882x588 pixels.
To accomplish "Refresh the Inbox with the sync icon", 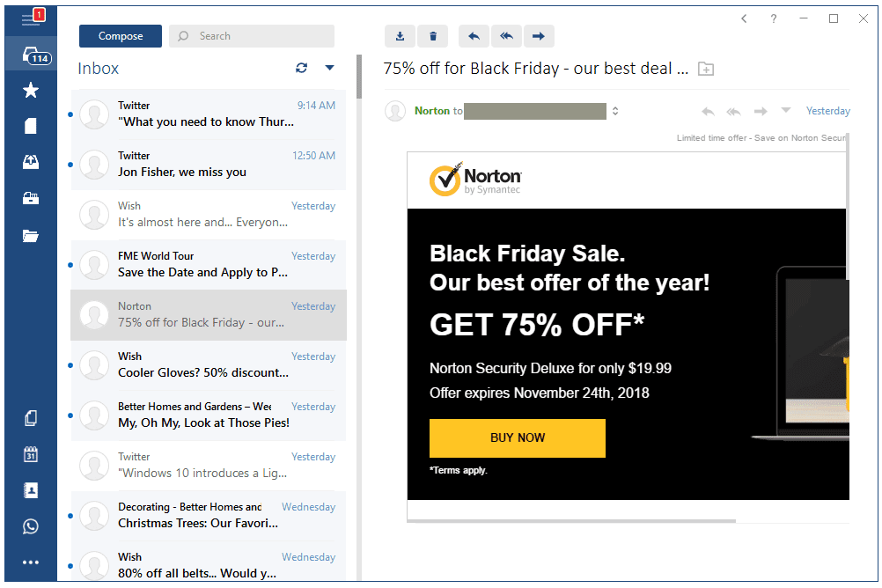I will click(302, 68).
